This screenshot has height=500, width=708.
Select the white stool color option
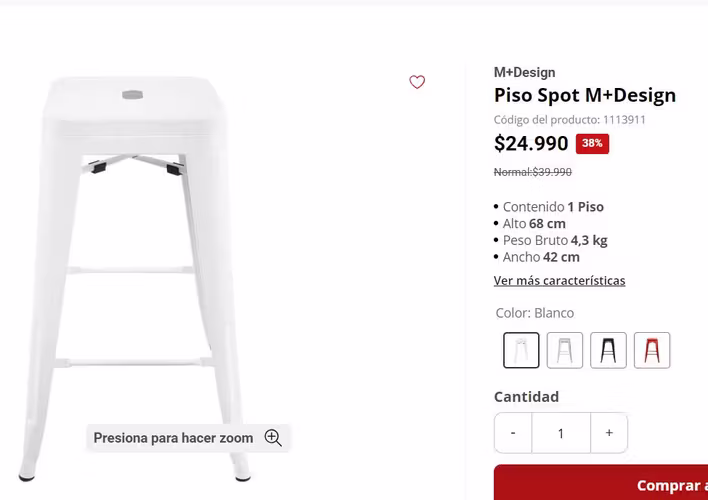tap(521, 350)
